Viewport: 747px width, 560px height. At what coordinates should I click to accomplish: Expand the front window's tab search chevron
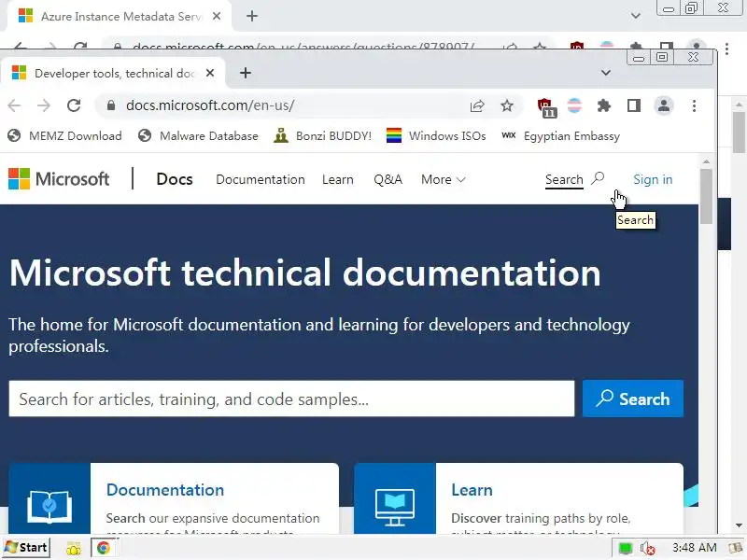pyautogui.click(x=605, y=73)
